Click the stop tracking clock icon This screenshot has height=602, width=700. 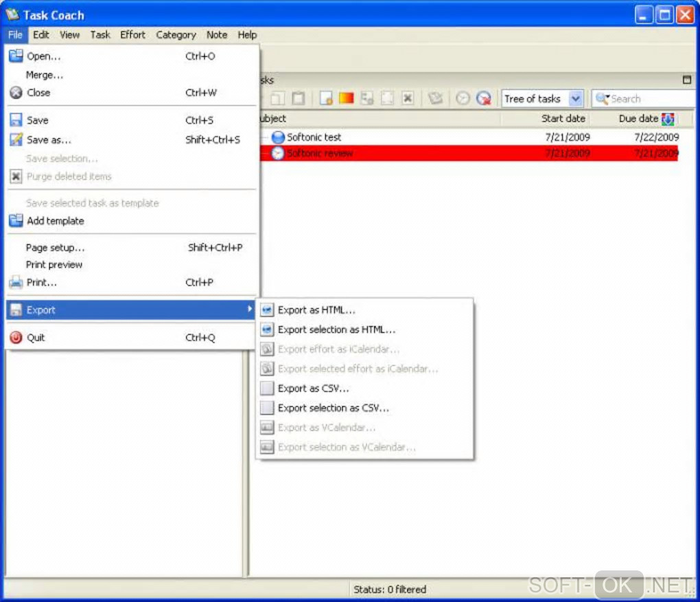pyautogui.click(x=484, y=98)
